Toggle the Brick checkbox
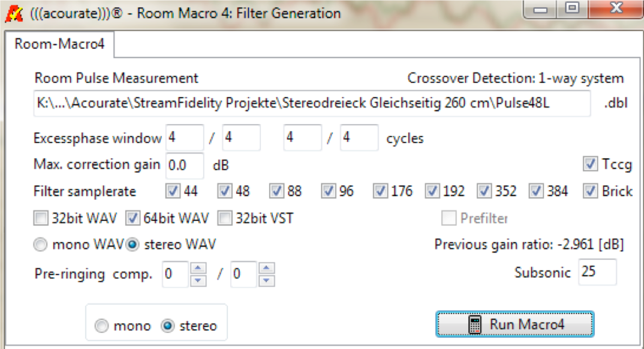The height and width of the screenshot is (349, 644). click(589, 191)
